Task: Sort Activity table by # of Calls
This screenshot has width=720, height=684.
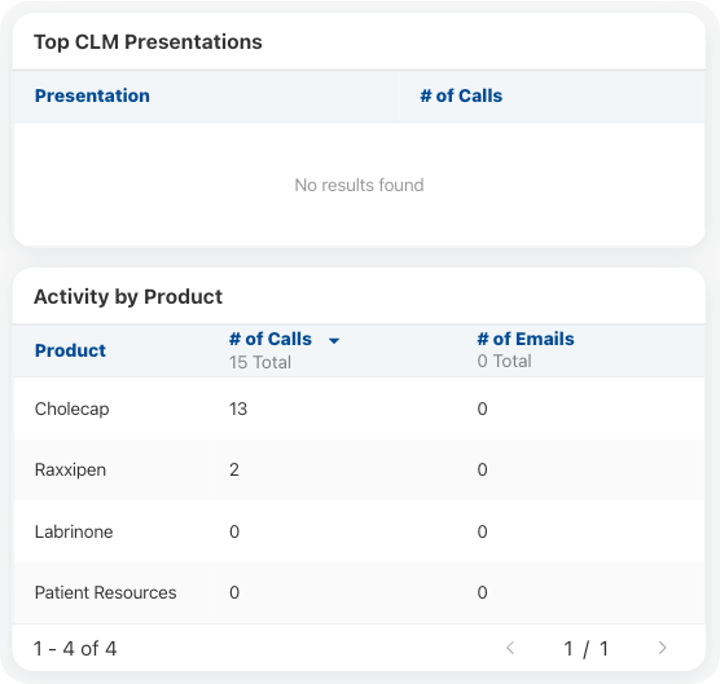Action: [x=270, y=339]
